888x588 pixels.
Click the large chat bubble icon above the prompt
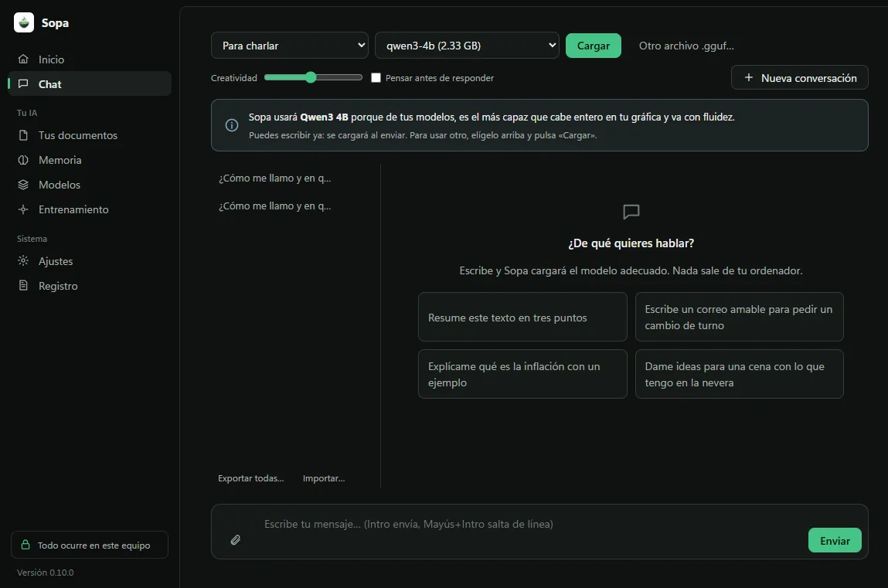[x=631, y=212]
